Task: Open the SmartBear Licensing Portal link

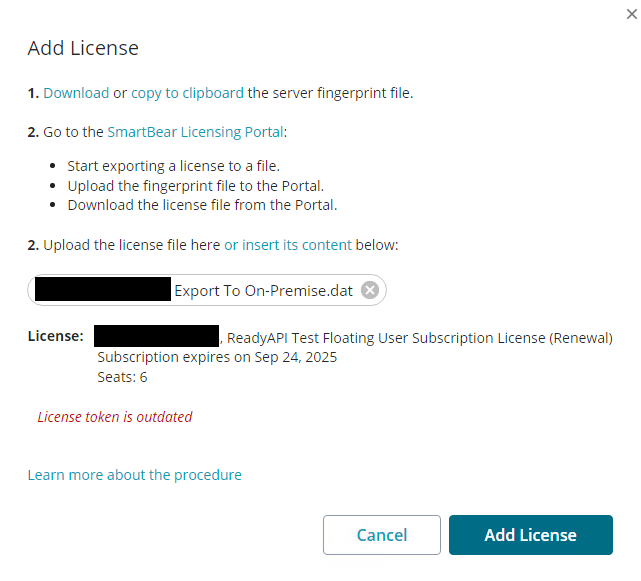Action: (x=196, y=131)
